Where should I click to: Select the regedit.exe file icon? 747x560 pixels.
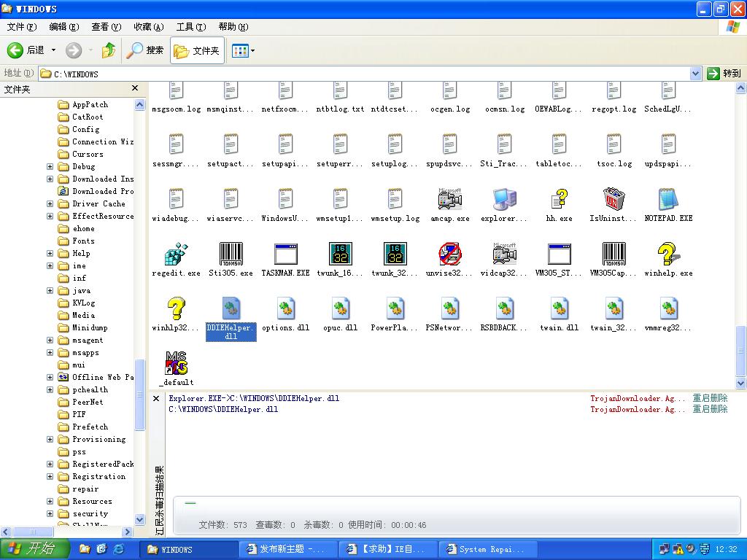point(176,254)
